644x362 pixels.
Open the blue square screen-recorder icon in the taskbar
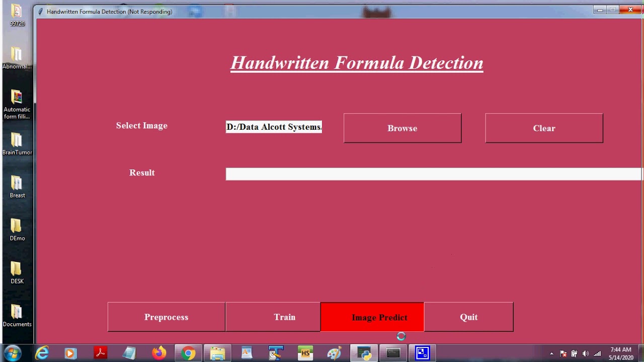tap(422, 353)
